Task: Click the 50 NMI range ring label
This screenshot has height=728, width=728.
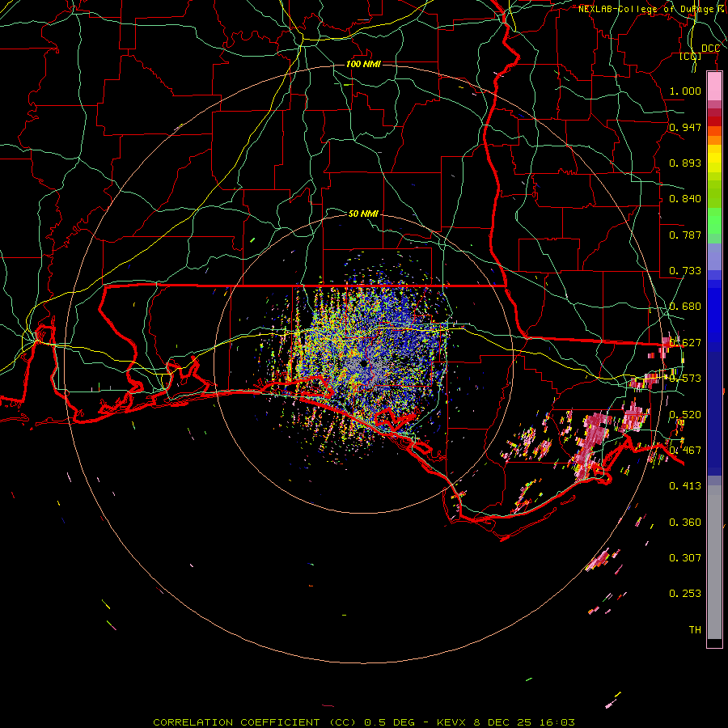Action: coord(363,214)
